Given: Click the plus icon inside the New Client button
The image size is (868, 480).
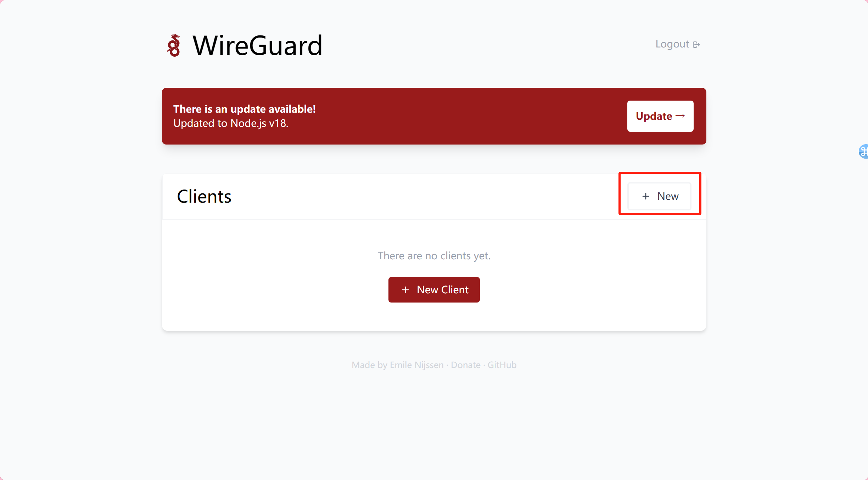Looking at the screenshot, I should click(x=405, y=289).
